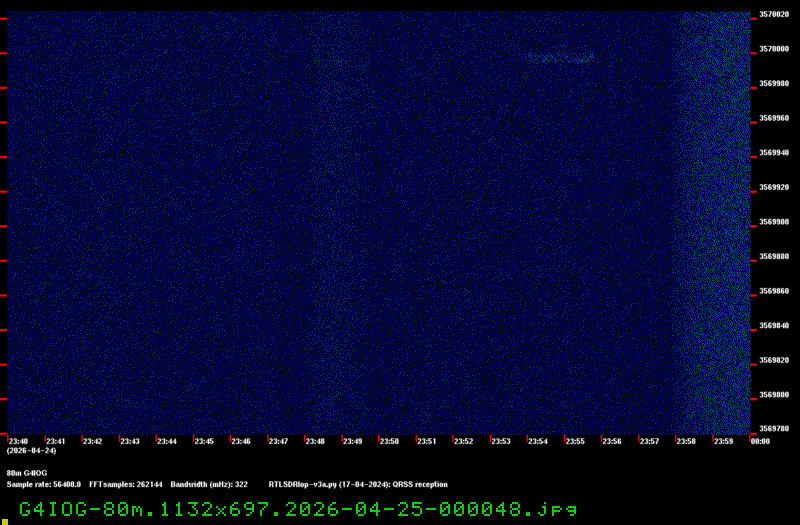Image resolution: width=800 pixels, height=525 pixels.
Task: Click the 23:50 time label
Action: [389, 441]
